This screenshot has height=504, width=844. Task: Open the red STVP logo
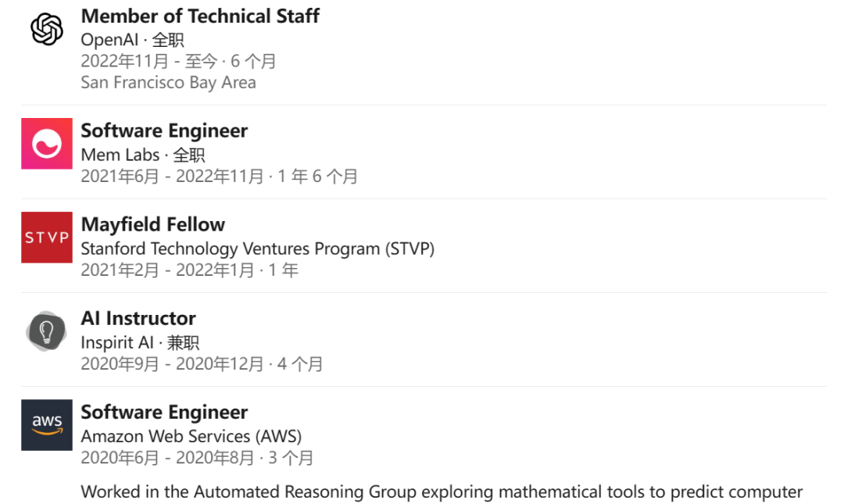coord(47,238)
